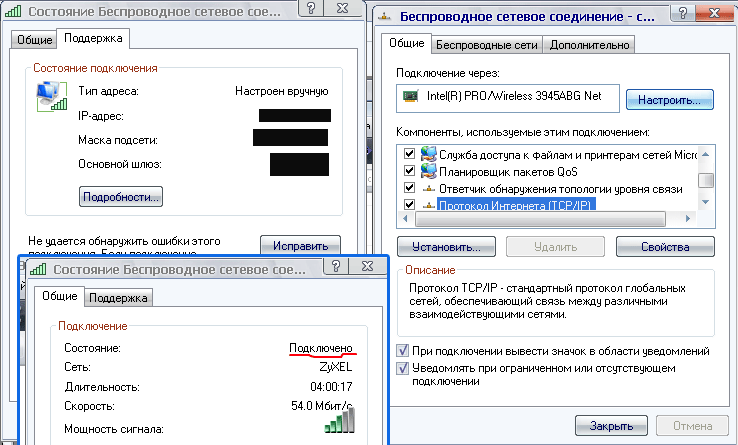Click the Свойства button

[x=665, y=247]
